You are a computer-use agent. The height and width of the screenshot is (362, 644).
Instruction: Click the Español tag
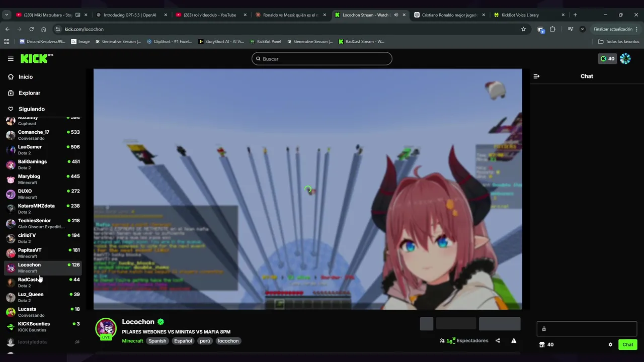point(183,341)
